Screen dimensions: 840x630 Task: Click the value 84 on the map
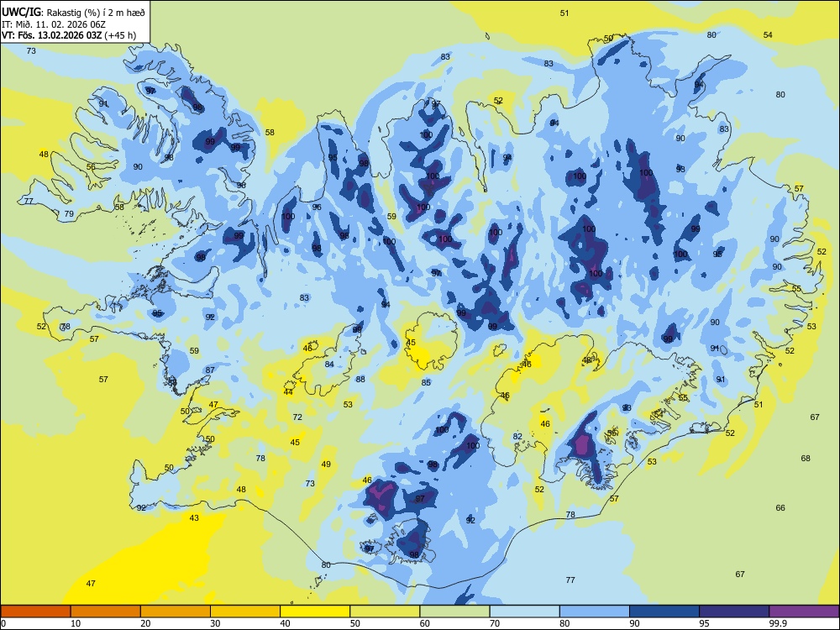[329, 365]
